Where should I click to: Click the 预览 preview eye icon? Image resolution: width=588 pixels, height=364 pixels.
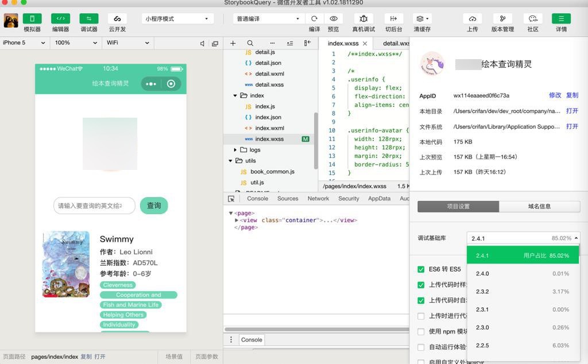pyautogui.click(x=334, y=18)
